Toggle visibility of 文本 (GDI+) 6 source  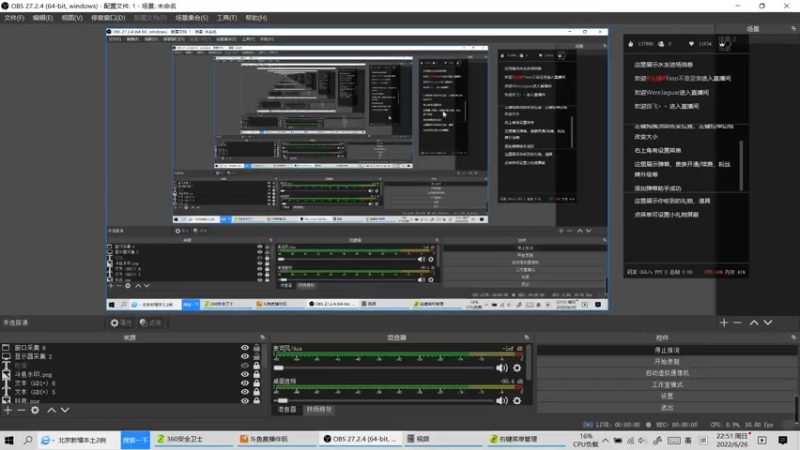pos(245,383)
